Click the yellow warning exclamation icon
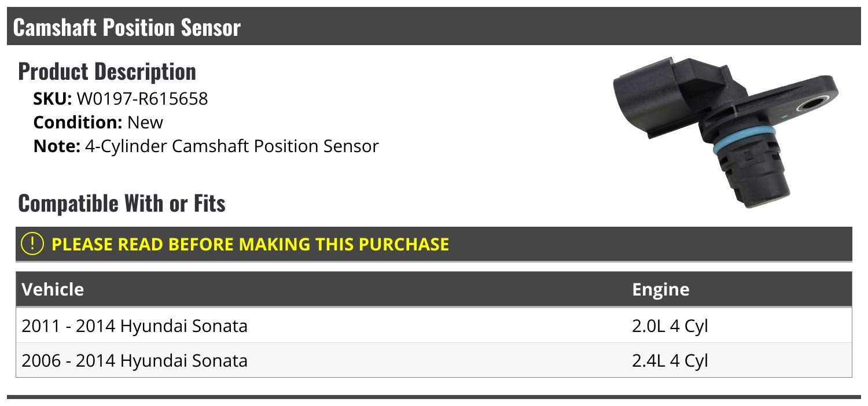 click(x=32, y=243)
